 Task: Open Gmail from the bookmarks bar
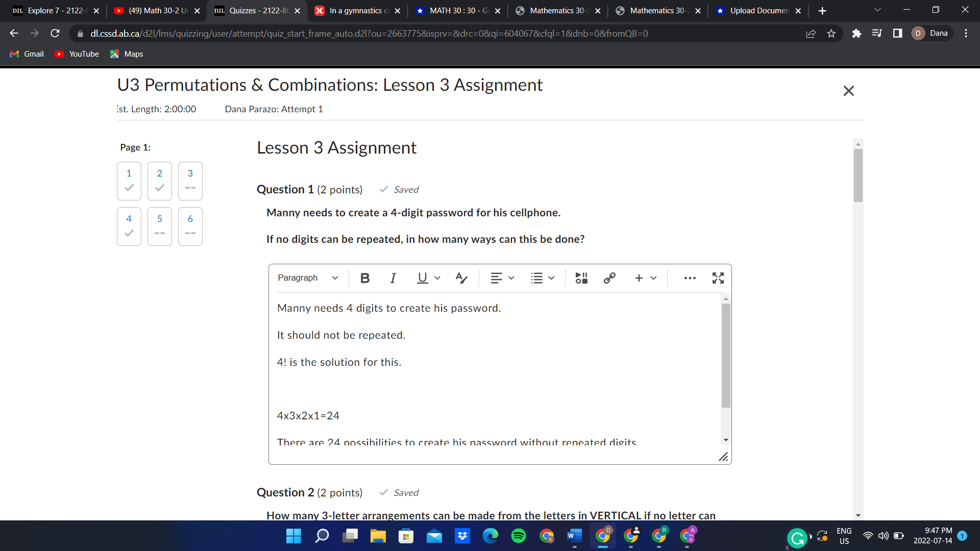[27, 54]
